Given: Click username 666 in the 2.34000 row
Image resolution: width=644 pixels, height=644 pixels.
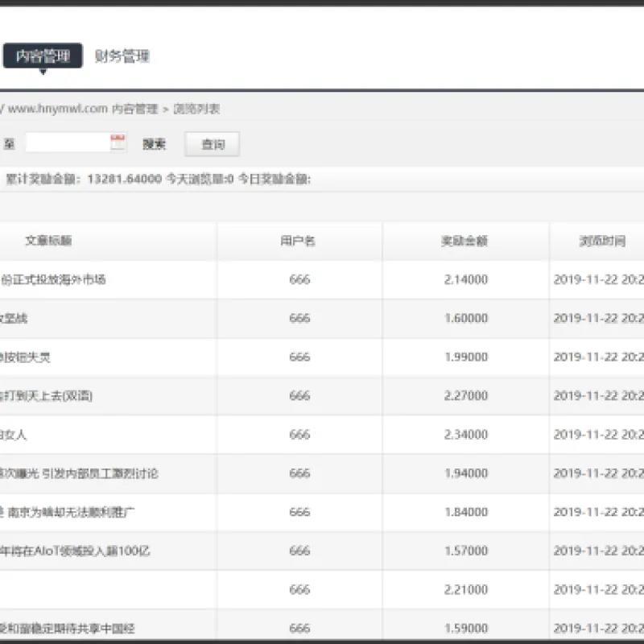Looking at the screenshot, I should coord(299,435).
